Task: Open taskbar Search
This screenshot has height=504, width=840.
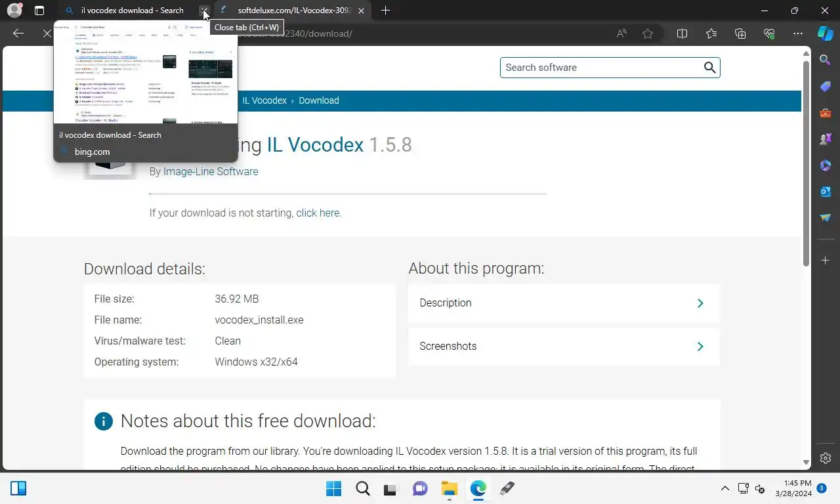Action: [x=363, y=488]
